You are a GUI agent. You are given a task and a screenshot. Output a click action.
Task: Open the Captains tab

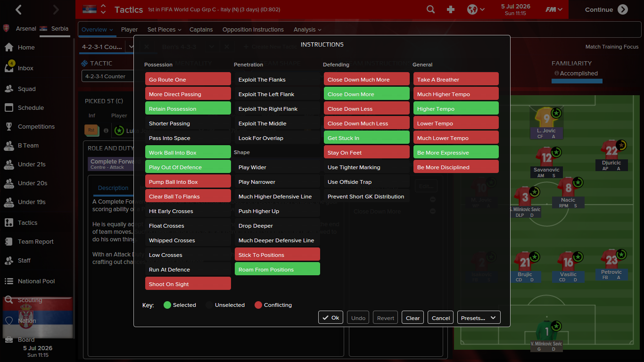pyautogui.click(x=201, y=29)
